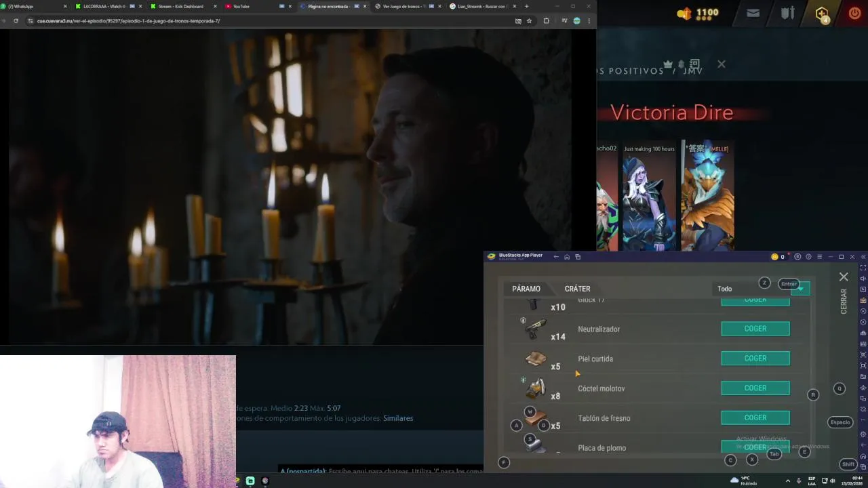Reload the page in the browser

tap(16, 21)
